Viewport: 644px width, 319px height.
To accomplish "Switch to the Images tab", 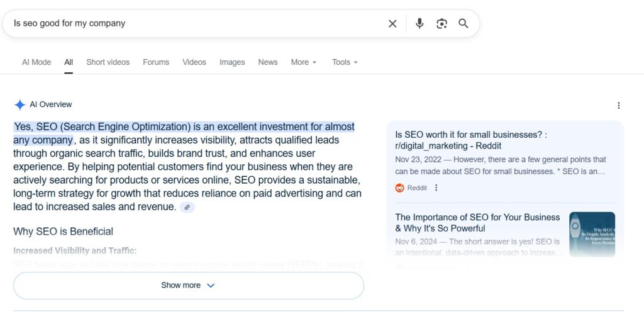I will 232,62.
